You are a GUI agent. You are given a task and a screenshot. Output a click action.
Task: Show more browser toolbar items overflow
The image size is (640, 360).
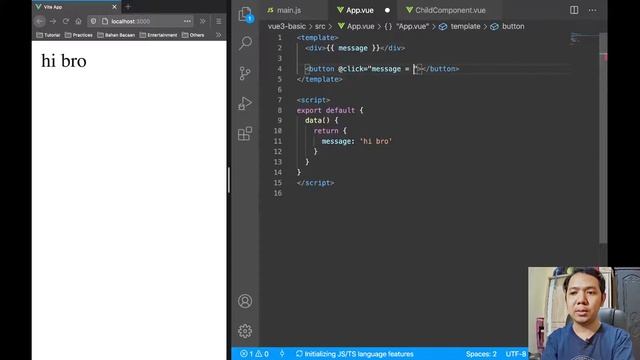[203, 21]
